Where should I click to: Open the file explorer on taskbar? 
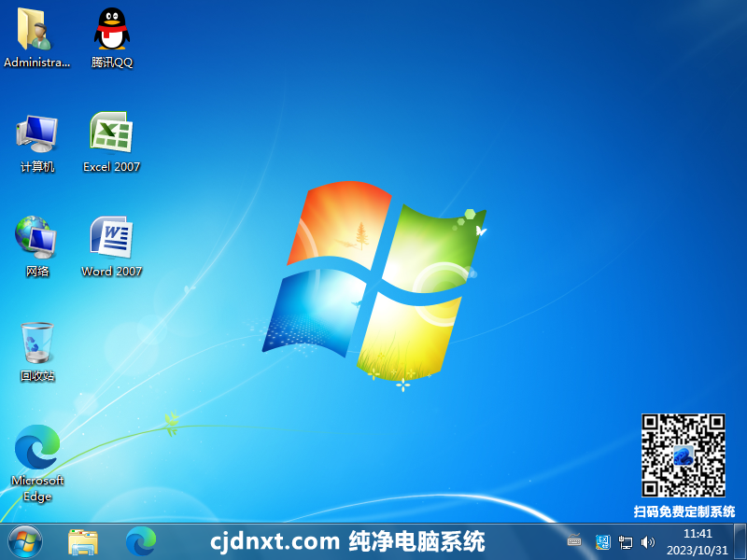tap(83, 542)
